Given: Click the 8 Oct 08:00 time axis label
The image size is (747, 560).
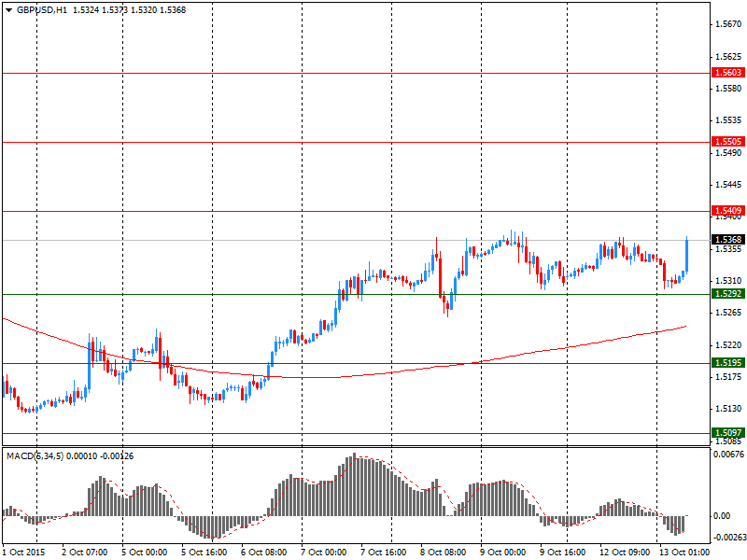Looking at the screenshot, I should click(x=443, y=553).
